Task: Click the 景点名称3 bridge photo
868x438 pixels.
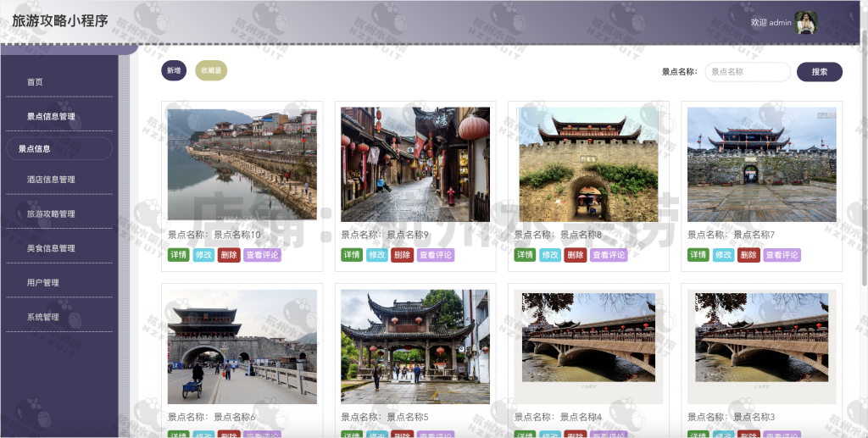Action: click(x=762, y=347)
